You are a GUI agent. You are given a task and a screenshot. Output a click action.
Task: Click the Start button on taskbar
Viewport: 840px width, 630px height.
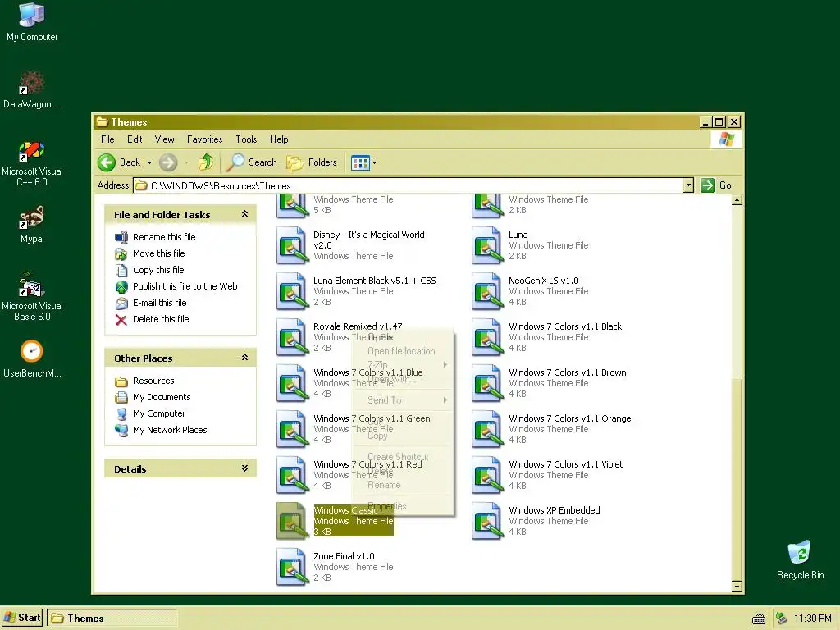click(x=22, y=618)
